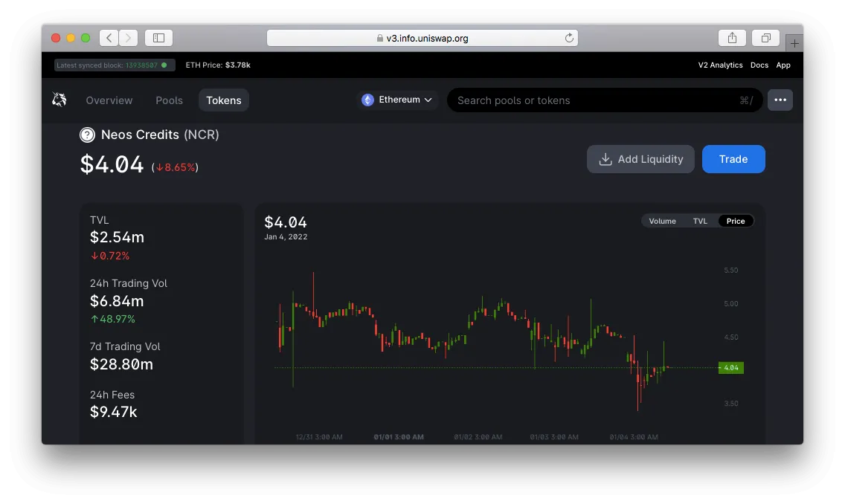Viewport: 845px width, 504px height.
Task: Switch chart to TVL view
Action: (x=700, y=221)
